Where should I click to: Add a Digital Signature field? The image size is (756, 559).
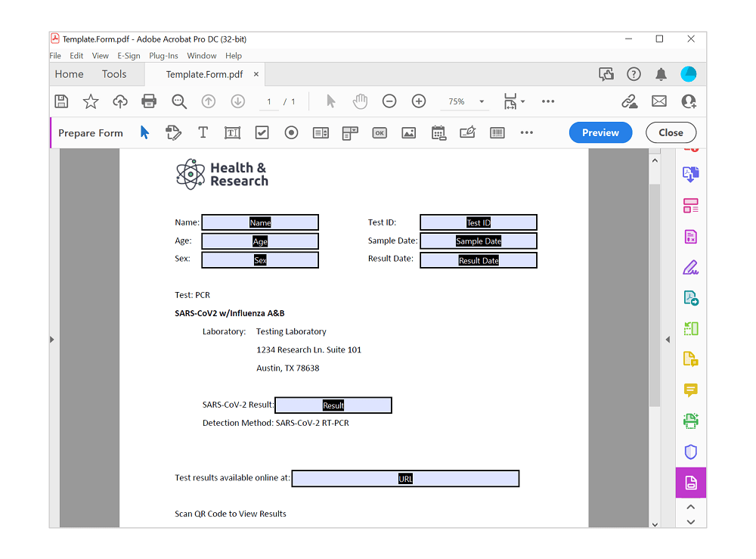467,132
